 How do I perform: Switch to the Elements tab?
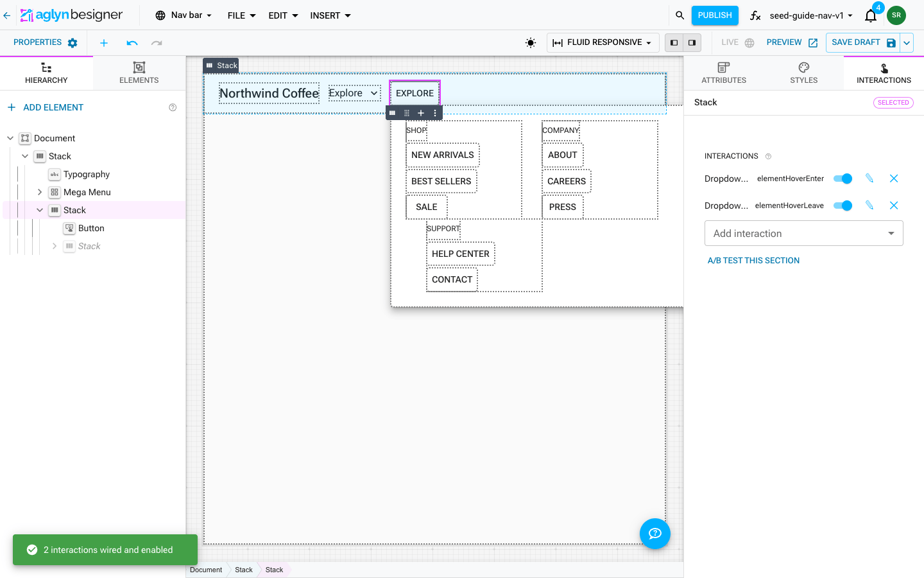(x=139, y=73)
